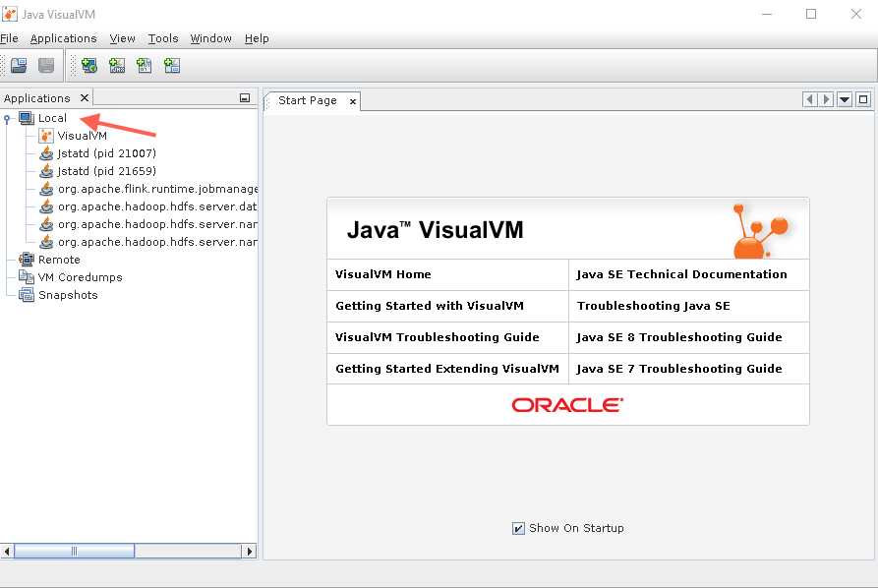Click the horizontal scrollbar thumb in Applications panel

pos(74,552)
